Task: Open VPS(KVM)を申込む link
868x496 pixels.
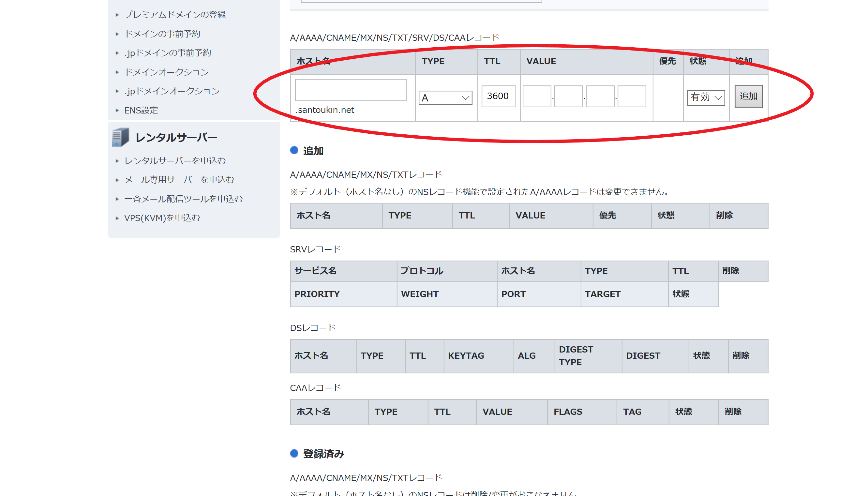Action: [162, 218]
